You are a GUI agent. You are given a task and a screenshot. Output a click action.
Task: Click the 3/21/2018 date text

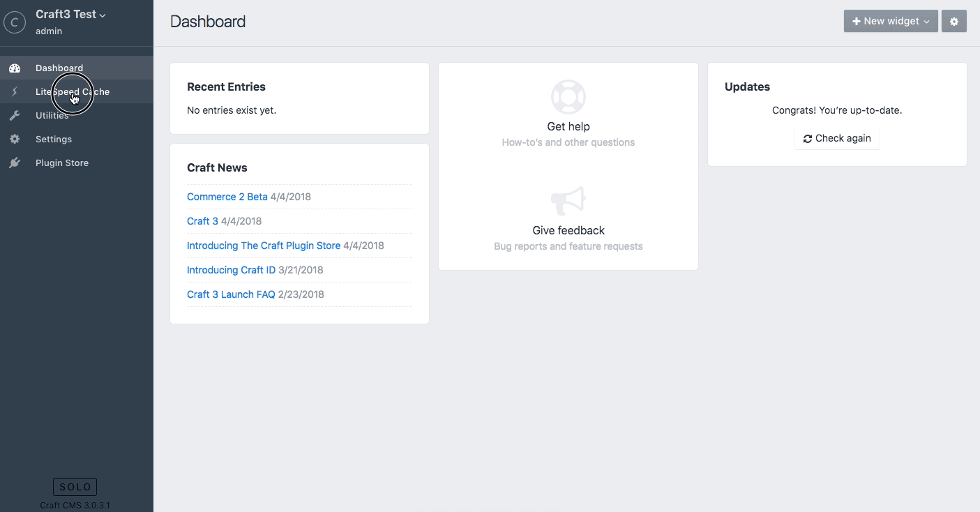tap(301, 270)
